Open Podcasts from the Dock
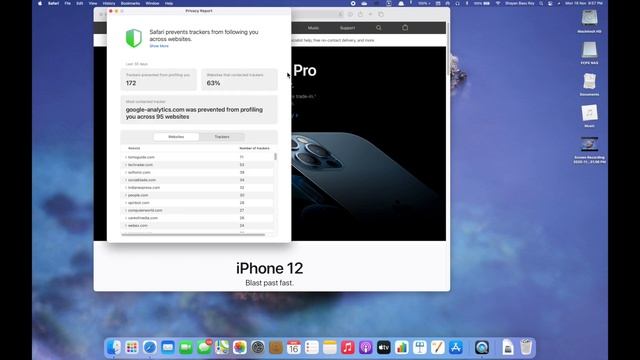Viewport: 640px width, 360px height. (x=366, y=347)
